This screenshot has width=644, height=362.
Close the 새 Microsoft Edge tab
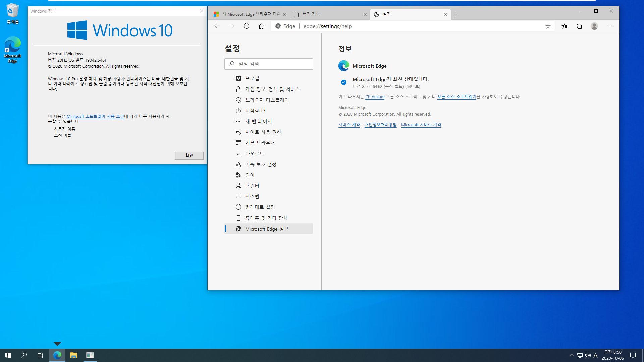coord(285,14)
